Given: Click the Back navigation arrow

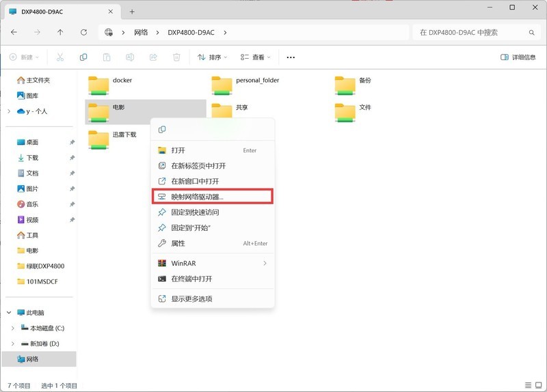Looking at the screenshot, I should tap(14, 32).
